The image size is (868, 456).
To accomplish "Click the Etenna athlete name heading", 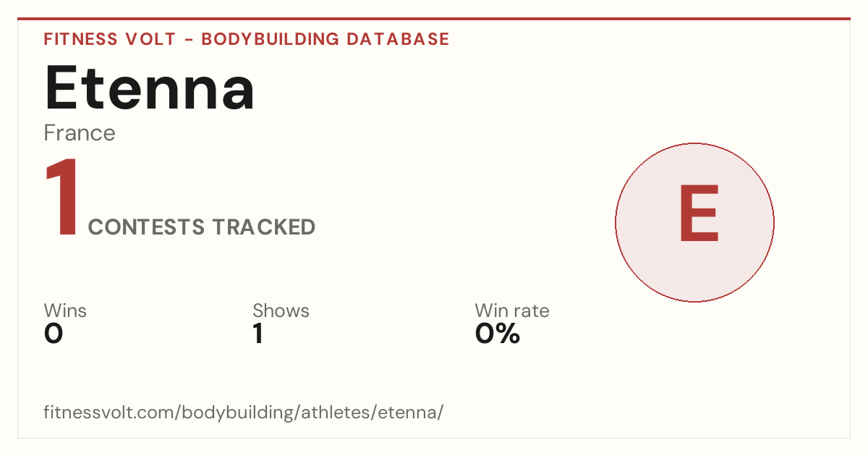I will click(150, 88).
